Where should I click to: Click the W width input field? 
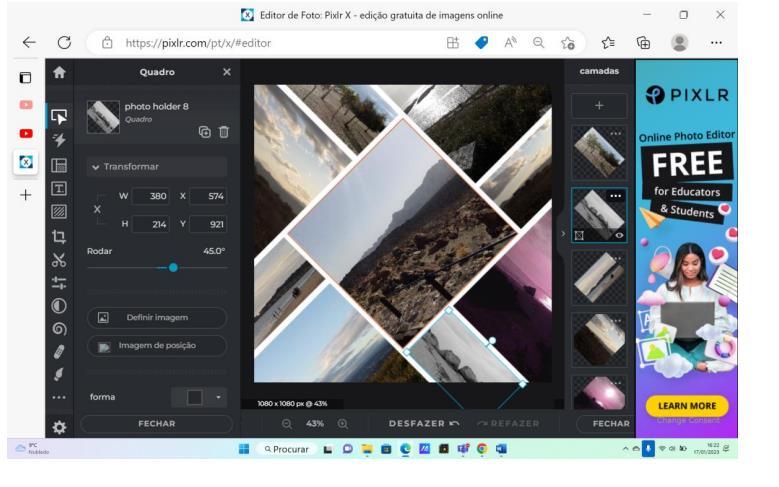point(152,196)
